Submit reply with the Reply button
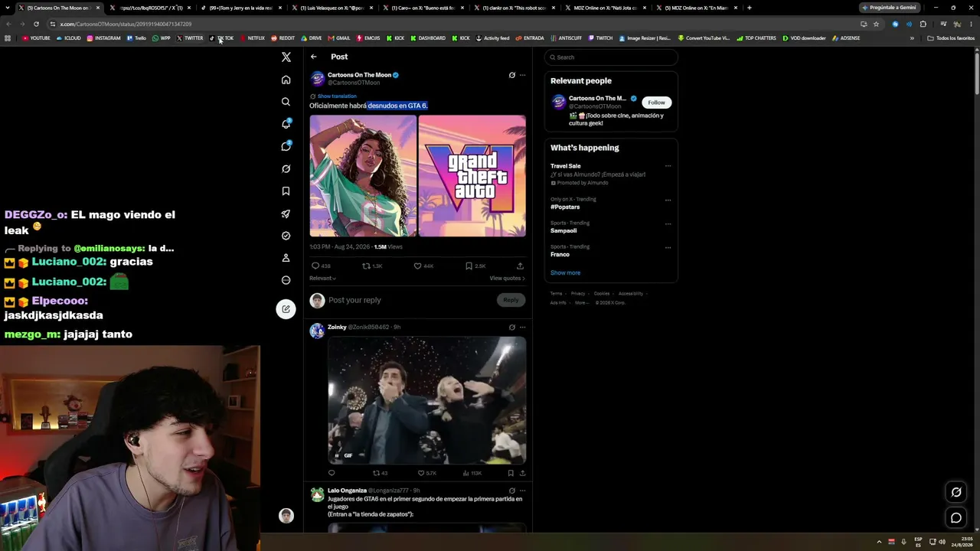The image size is (980, 551). [511, 300]
